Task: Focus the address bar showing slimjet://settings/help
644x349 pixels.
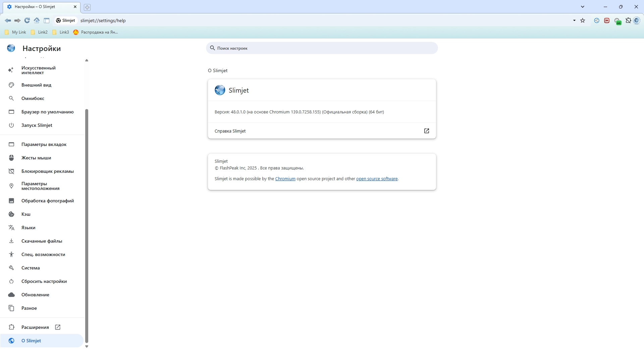Action: pos(322,20)
